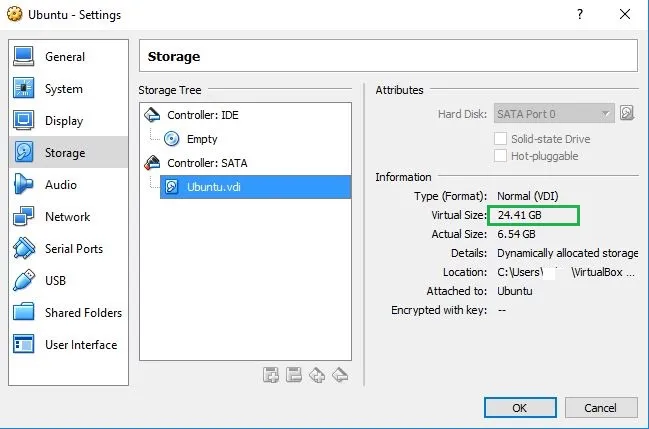
Task: Open the Network settings category
Action: [68, 216]
